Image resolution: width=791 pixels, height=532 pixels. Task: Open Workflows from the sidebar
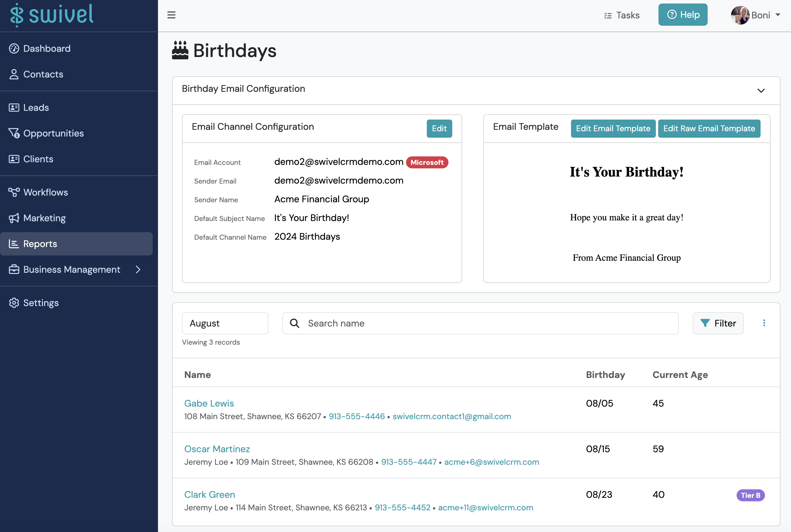coord(39,192)
